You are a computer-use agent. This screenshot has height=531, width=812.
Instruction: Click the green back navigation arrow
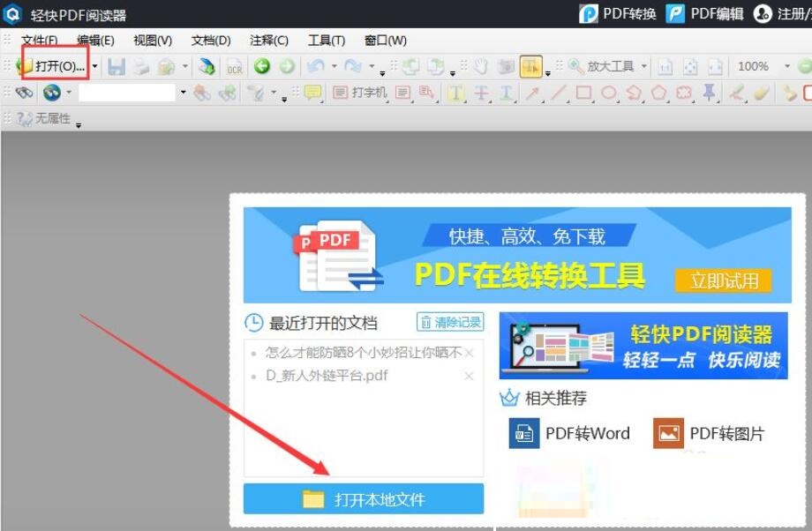[262, 66]
